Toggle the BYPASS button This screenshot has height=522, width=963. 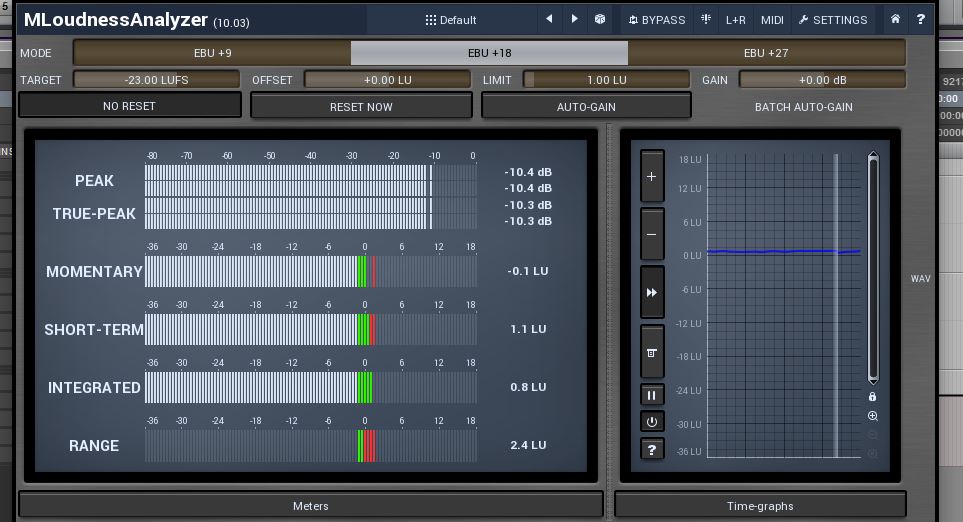657,20
